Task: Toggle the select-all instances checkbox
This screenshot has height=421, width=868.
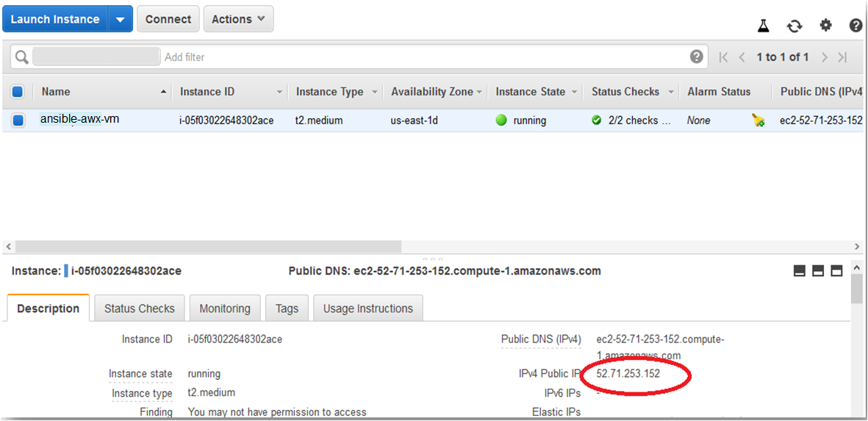Action: point(18,92)
